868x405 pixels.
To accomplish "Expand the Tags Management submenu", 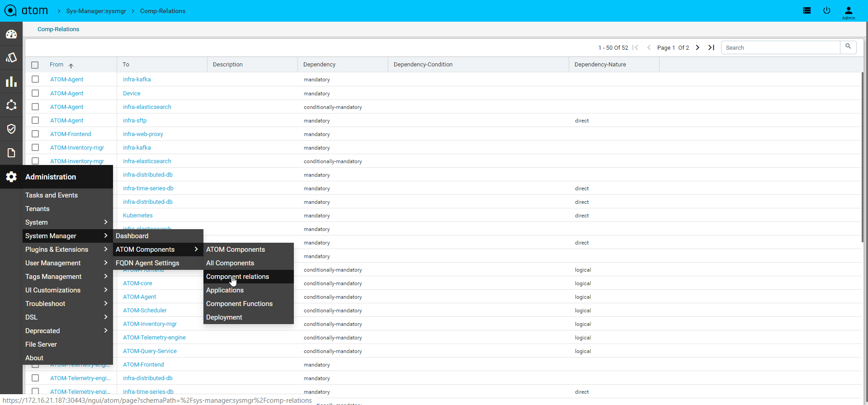I will coord(68,277).
